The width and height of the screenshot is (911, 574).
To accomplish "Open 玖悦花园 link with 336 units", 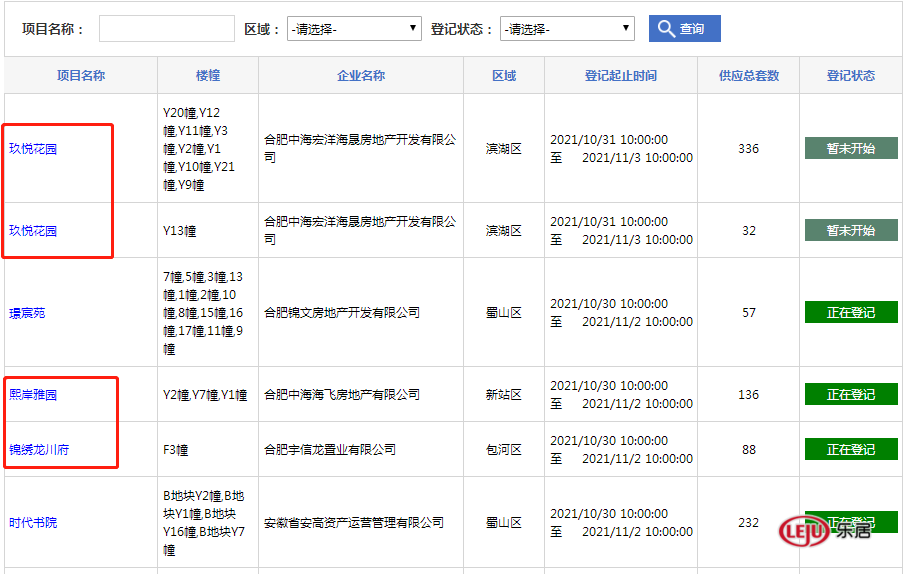I will tap(33, 149).
